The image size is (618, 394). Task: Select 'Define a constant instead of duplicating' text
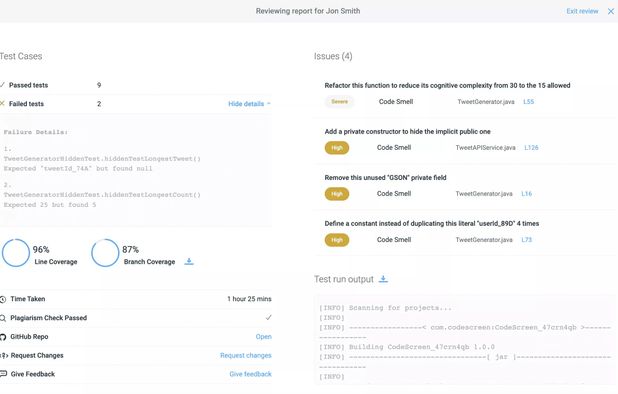[x=432, y=224]
